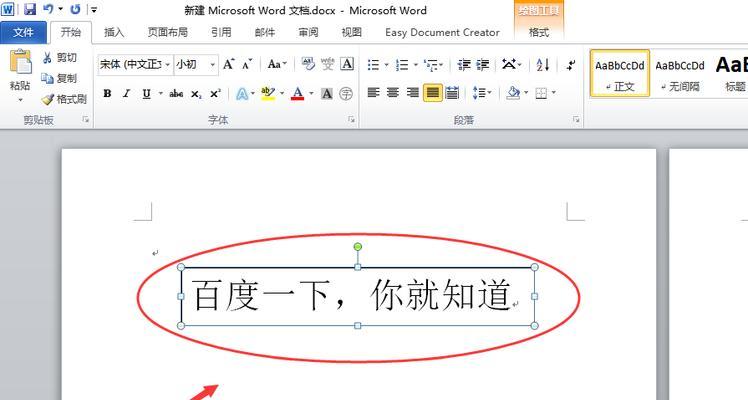
Task: Apply yellow text highlight color
Action: (x=268, y=93)
